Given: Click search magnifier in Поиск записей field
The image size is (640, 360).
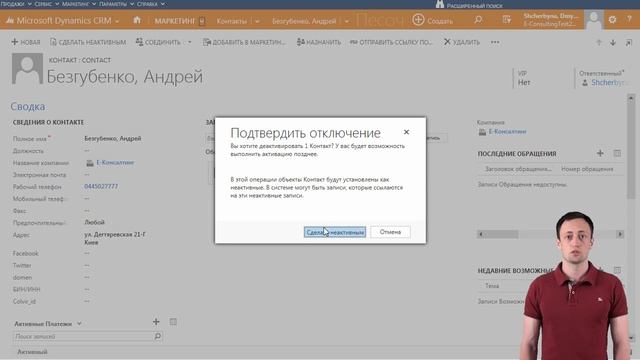Looking at the screenshot, I should (158, 336).
